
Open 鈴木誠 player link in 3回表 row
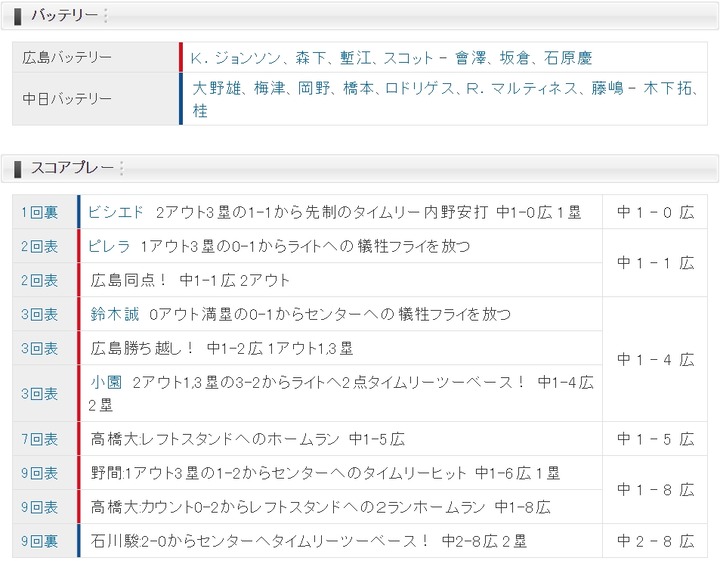click(x=114, y=314)
